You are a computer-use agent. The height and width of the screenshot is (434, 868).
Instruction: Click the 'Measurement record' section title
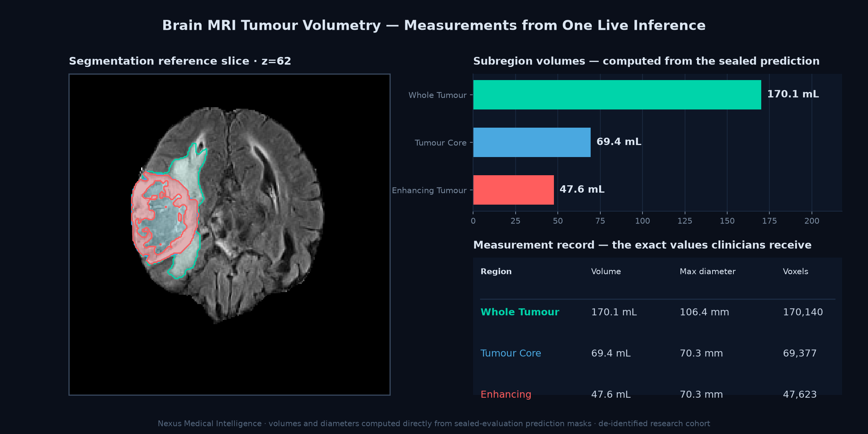coord(642,245)
